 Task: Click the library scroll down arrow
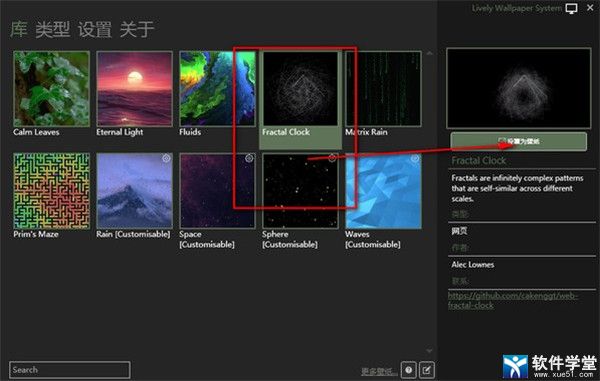[429, 350]
